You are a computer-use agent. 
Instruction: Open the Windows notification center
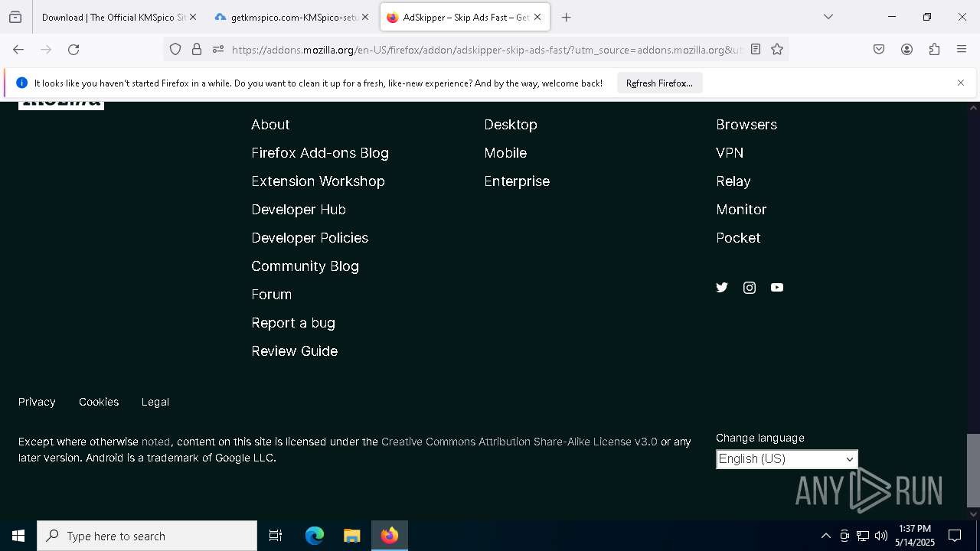tap(955, 536)
